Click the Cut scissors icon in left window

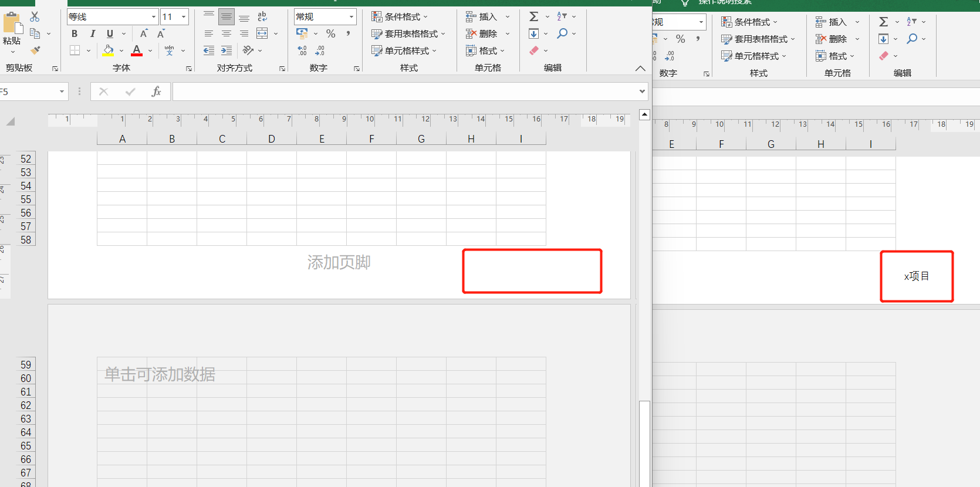click(x=35, y=17)
